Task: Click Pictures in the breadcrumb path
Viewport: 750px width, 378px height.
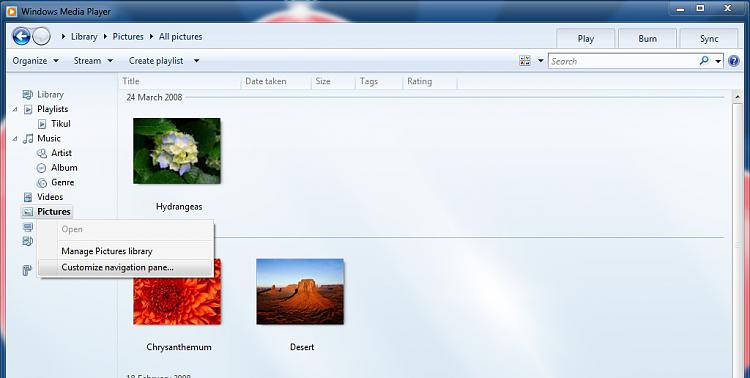Action: 128,36
